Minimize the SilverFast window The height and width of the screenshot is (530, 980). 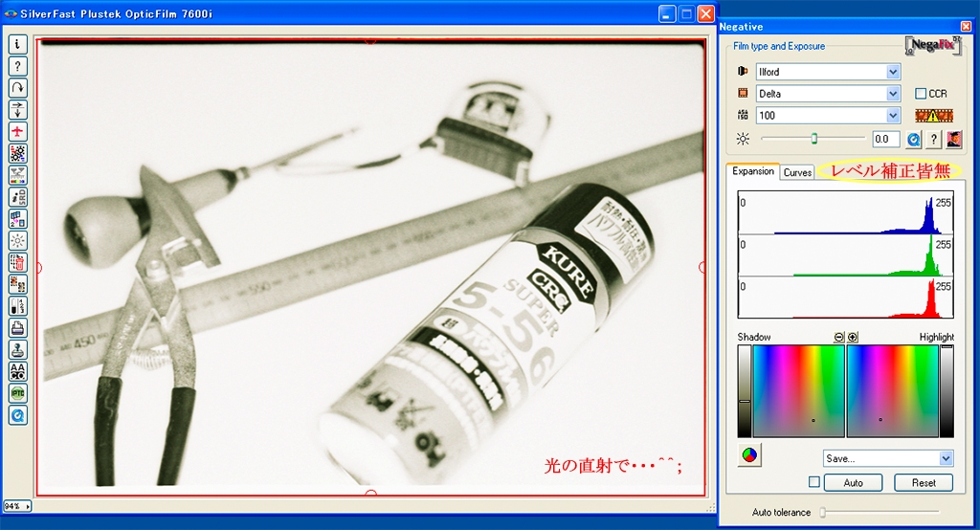667,13
